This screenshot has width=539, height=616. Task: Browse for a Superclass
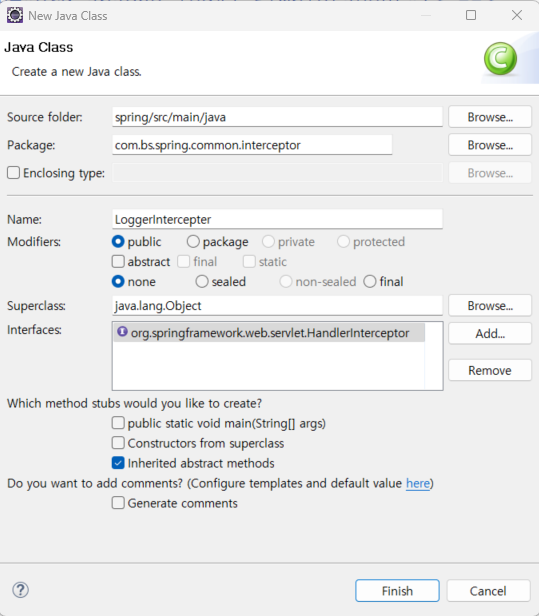pyautogui.click(x=490, y=306)
